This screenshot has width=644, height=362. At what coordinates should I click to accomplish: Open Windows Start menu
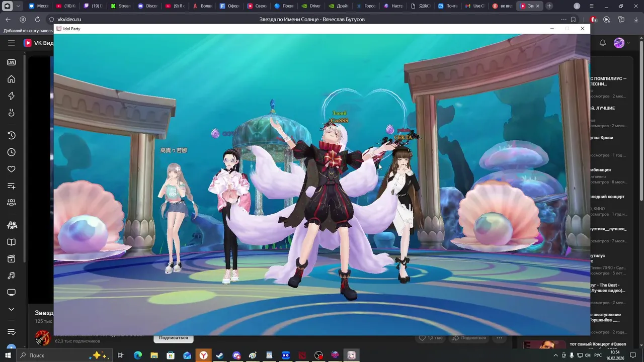pos(8,355)
